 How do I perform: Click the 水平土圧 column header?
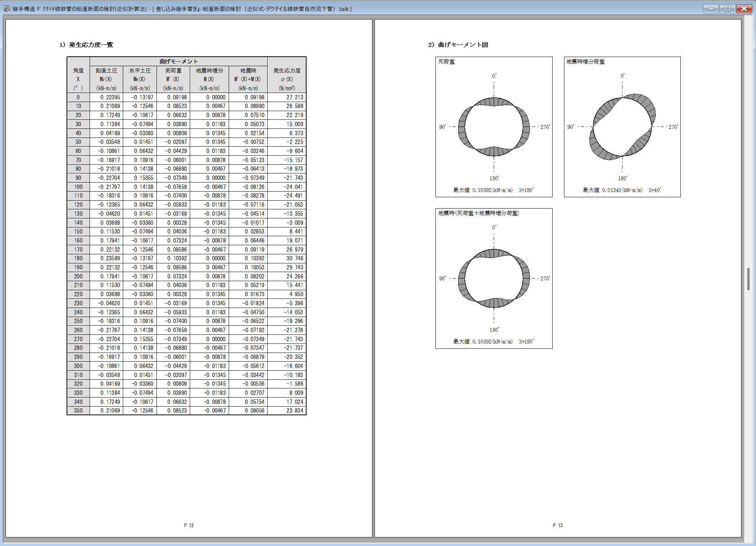coord(140,71)
